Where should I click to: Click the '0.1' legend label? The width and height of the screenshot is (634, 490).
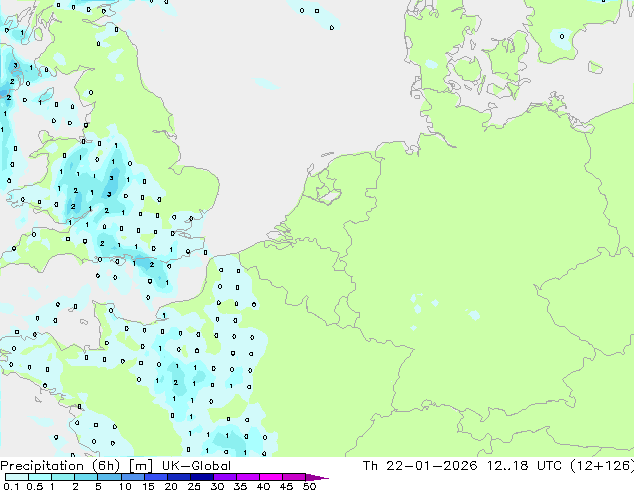pos(11,486)
